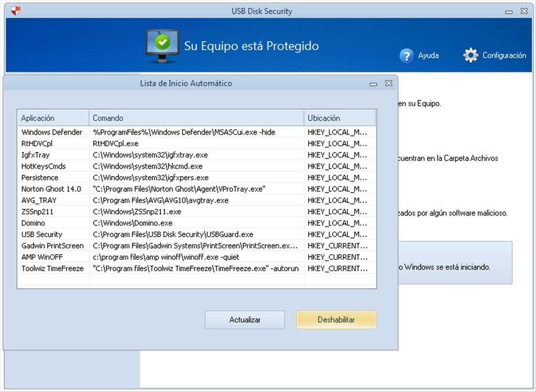The image size is (536, 392).
Task: Click the protected monitor status icon
Action: coord(162,46)
